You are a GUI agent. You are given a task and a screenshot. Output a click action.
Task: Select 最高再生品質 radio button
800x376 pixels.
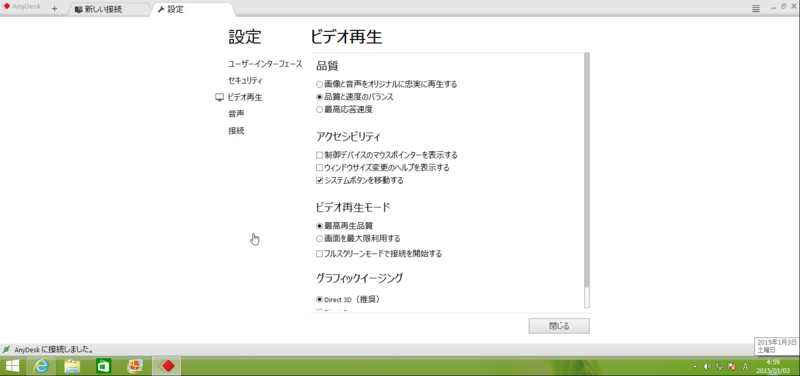(x=319, y=225)
